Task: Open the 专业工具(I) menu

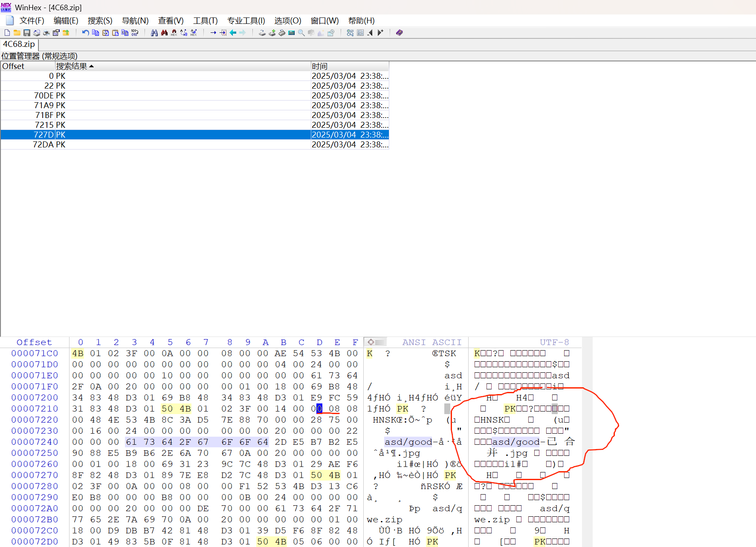Action: (x=246, y=20)
